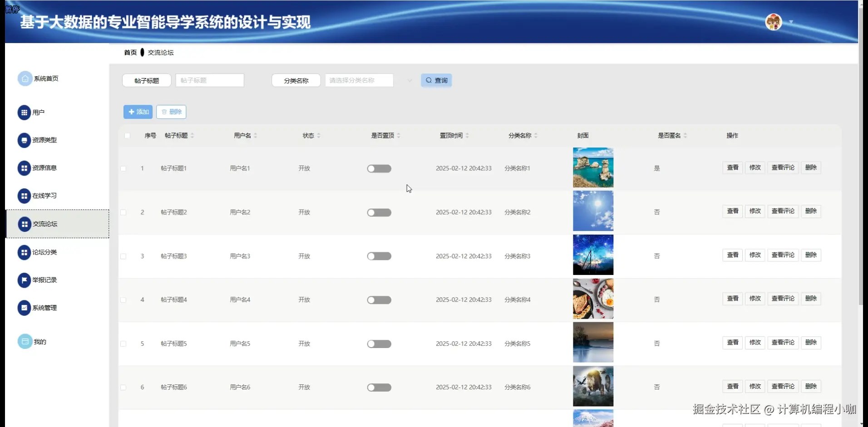Screen dimensions: 868x427
Task: Toggle the select-all checkbox in table header
Action: tap(127, 136)
